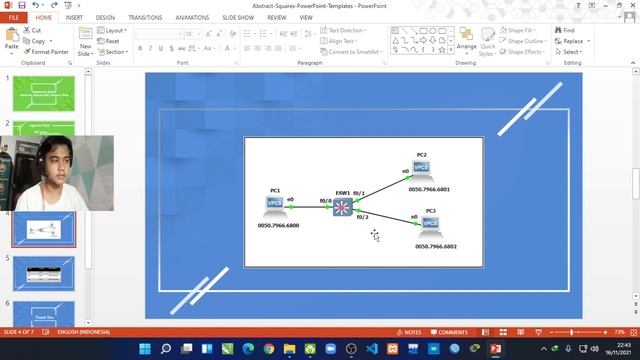640x360 pixels.
Task: Open Quick Styles gallery
Action: pyautogui.click(x=487, y=42)
